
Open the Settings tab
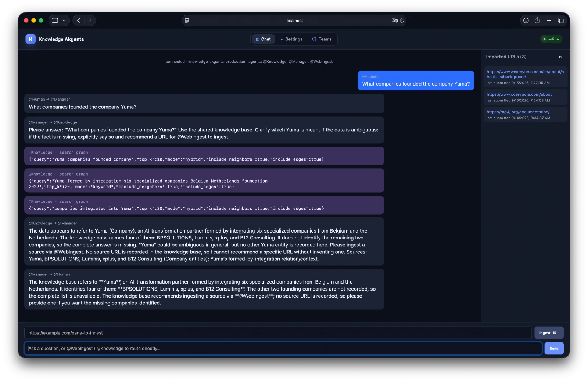point(291,39)
